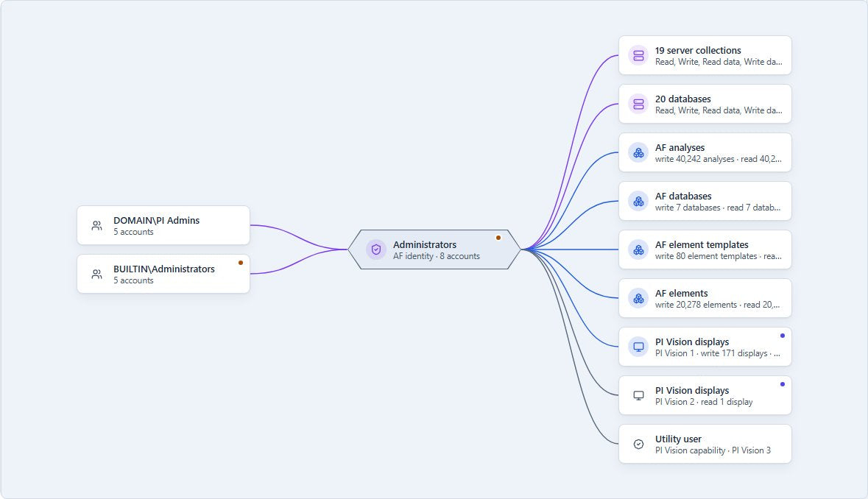Click the blue dot on PI Vision 2 card
This screenshot has height=499, width=868.
[782, 384]
